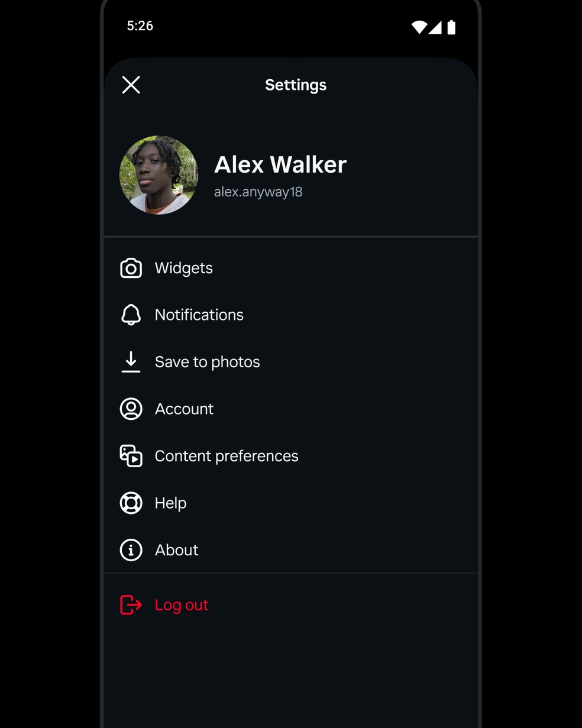Tap the red Log out icon
The width and height of the screenshot is (582, 728).
(131, 605)
